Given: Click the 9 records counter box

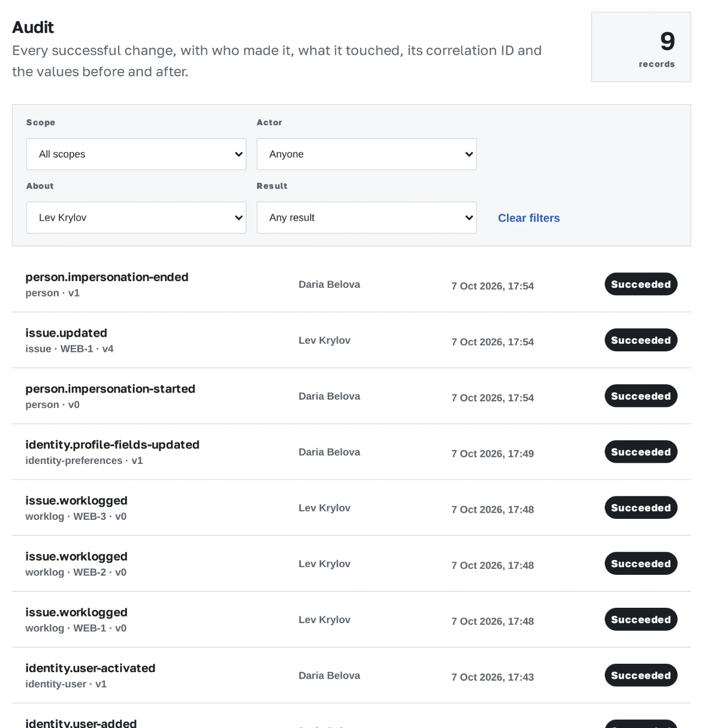Looking at the screenshot, I should 641,47.
